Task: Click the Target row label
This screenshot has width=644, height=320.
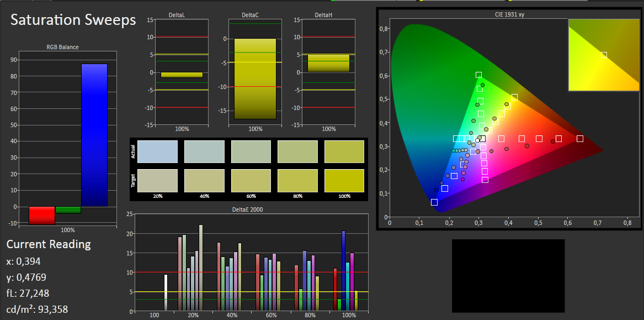Action: click(133, 181)
